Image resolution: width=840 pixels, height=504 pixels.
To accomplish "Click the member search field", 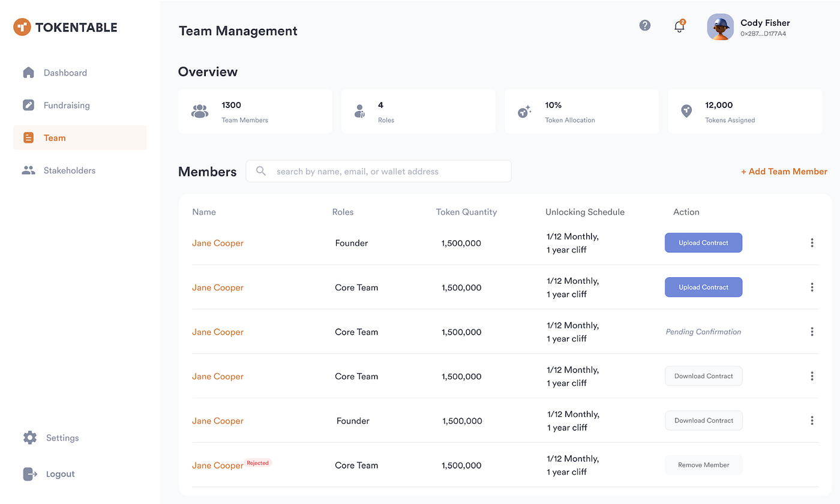I will pos(378,171).
